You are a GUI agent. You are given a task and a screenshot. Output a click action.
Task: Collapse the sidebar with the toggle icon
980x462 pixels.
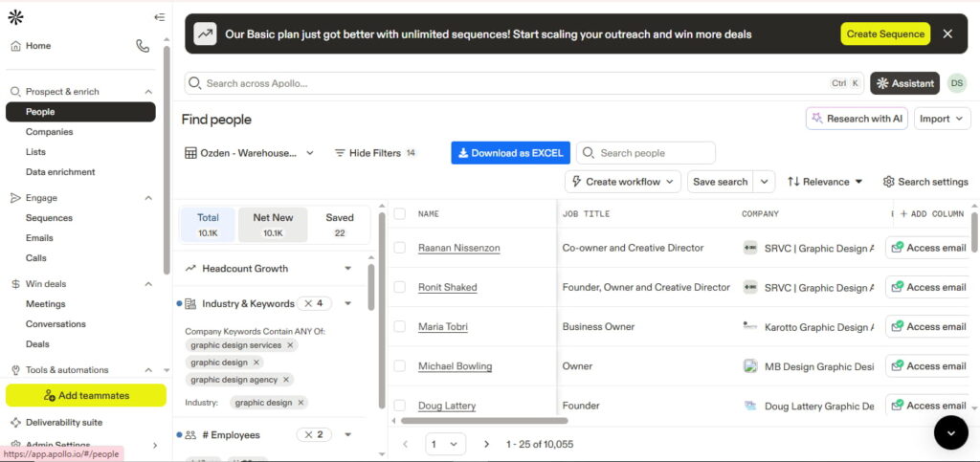click(x=159, y=17)
